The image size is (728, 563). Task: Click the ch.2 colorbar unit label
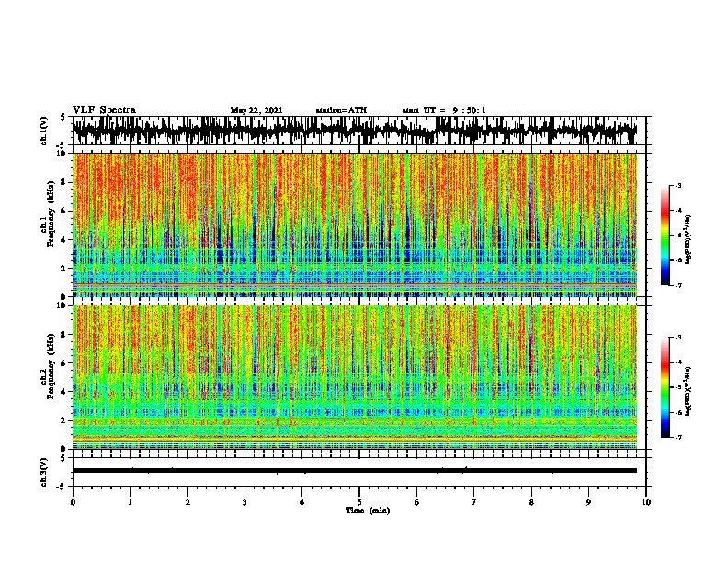point(688,391)
